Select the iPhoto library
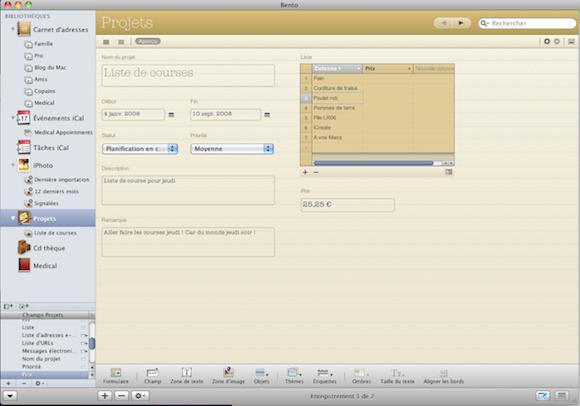 [36, 165]
